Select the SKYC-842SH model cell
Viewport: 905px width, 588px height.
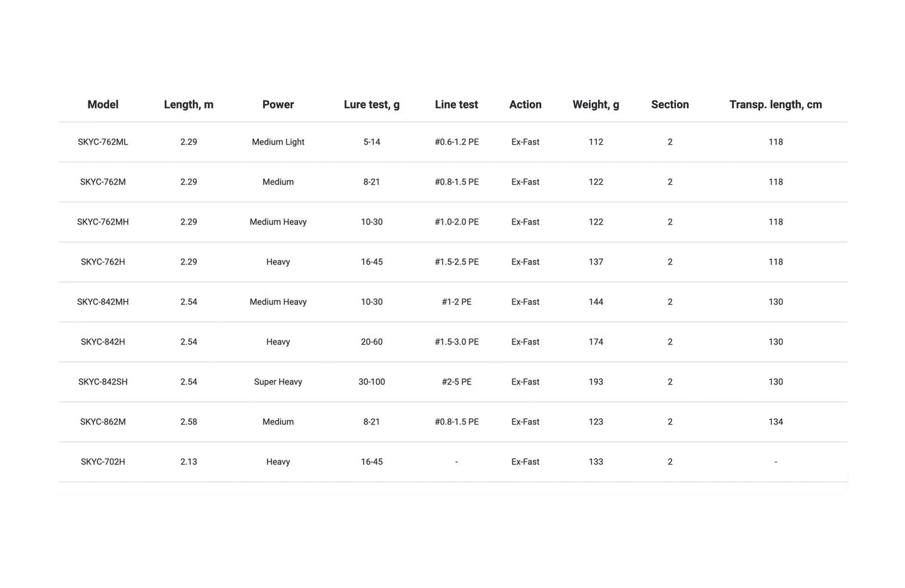[103, 382]
